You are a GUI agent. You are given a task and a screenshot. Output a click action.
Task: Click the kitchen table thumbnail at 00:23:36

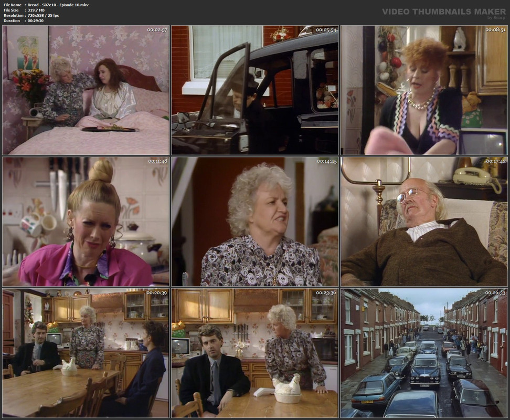pos(255,353)
